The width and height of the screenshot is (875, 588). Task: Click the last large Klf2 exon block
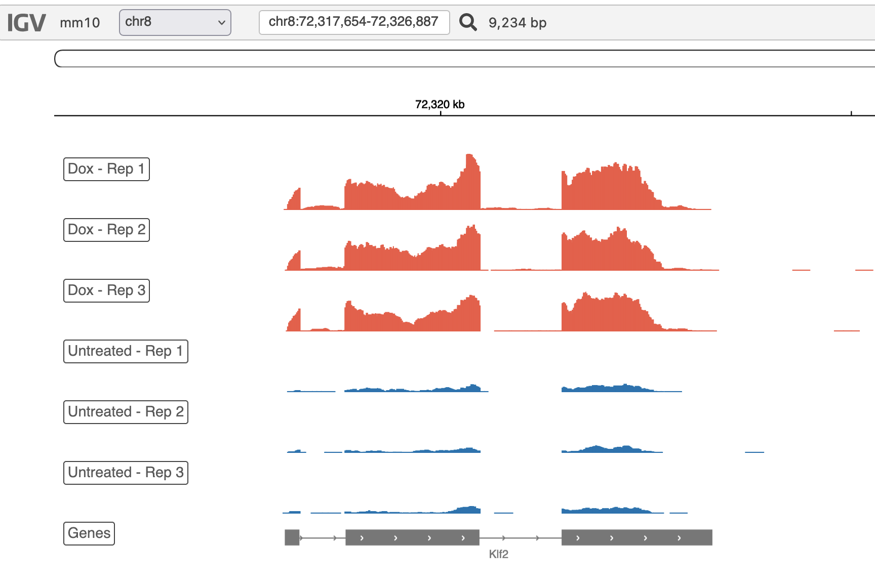coord(637,537)
